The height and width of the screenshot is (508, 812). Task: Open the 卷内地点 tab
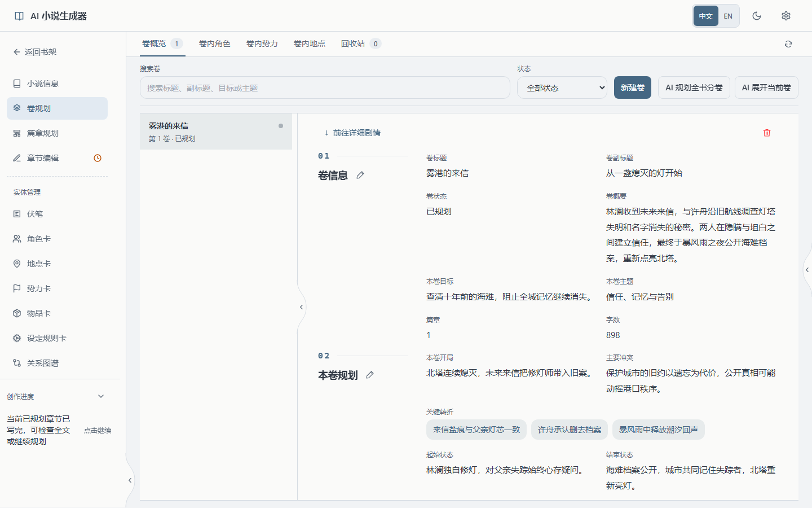(x=310, y=43)
